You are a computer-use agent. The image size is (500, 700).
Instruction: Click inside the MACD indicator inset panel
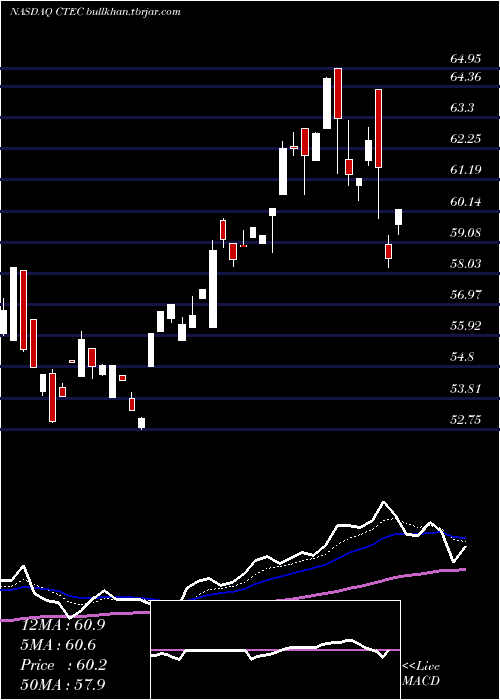tap(275, 650)
